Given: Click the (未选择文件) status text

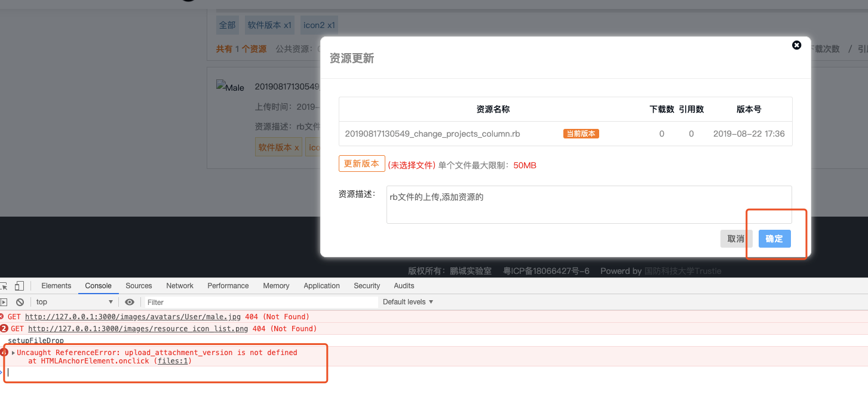Looking at the screenshot, I should (x=412, y=165).
